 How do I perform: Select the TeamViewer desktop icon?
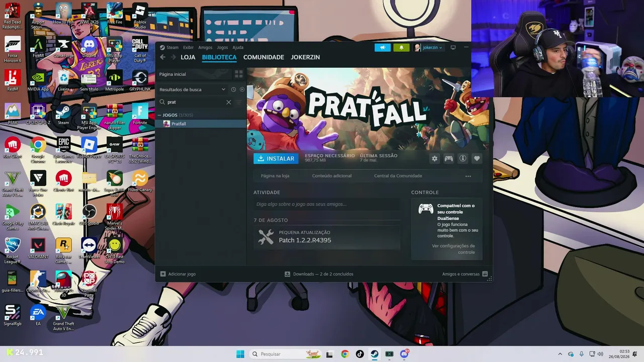(89, 249)
